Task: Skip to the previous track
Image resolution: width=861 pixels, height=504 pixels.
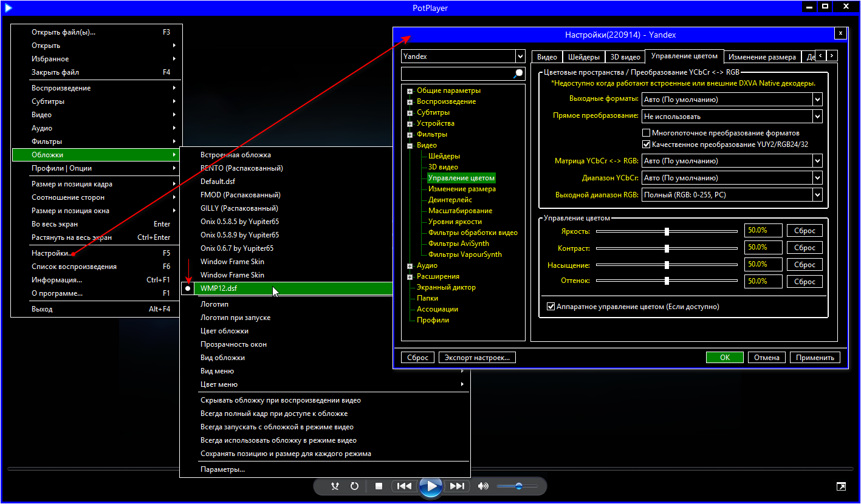Action: pyautogui.click(x=404, y=486)
